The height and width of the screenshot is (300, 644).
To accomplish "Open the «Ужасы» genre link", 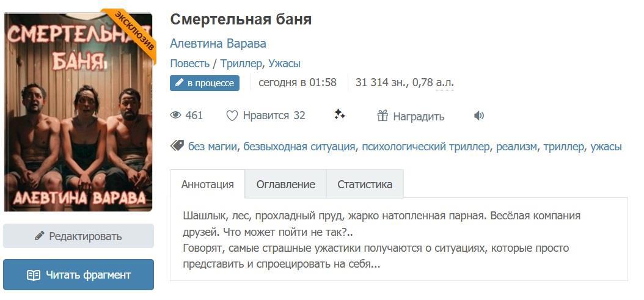I will [284, 64].
